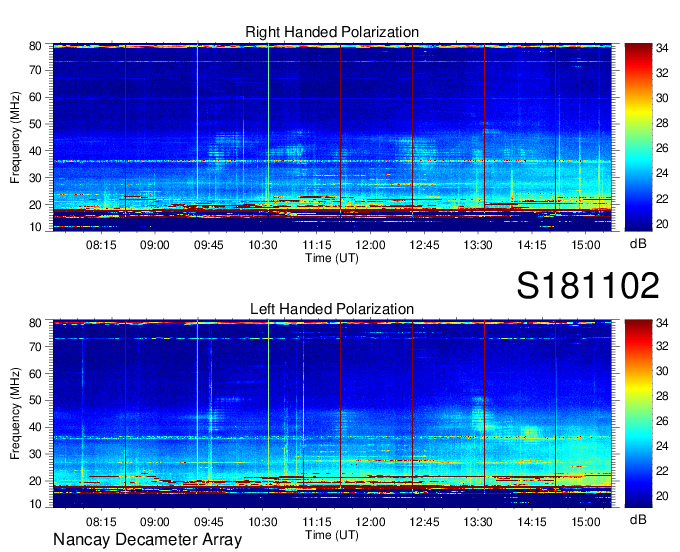Click the 11:15 time tick under the Left Handed plot
The image size is (680, 552).
click(x=317, y=522)
